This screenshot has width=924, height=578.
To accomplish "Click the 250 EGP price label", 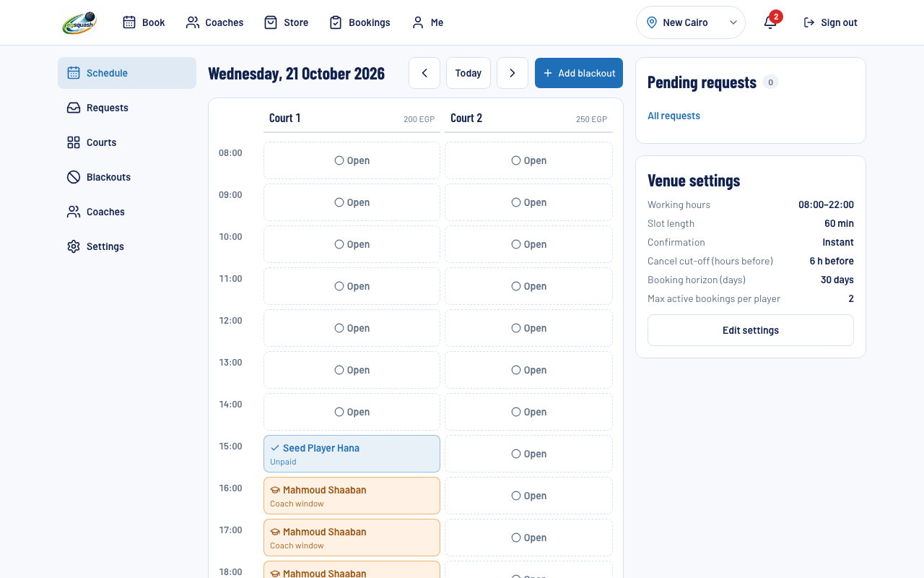I will click(591, 119).
